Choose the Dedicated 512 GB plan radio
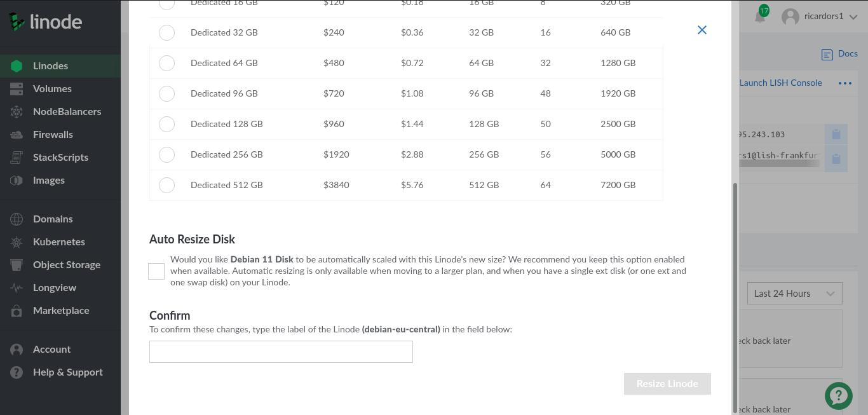868x415 pixels. (166, 185)
